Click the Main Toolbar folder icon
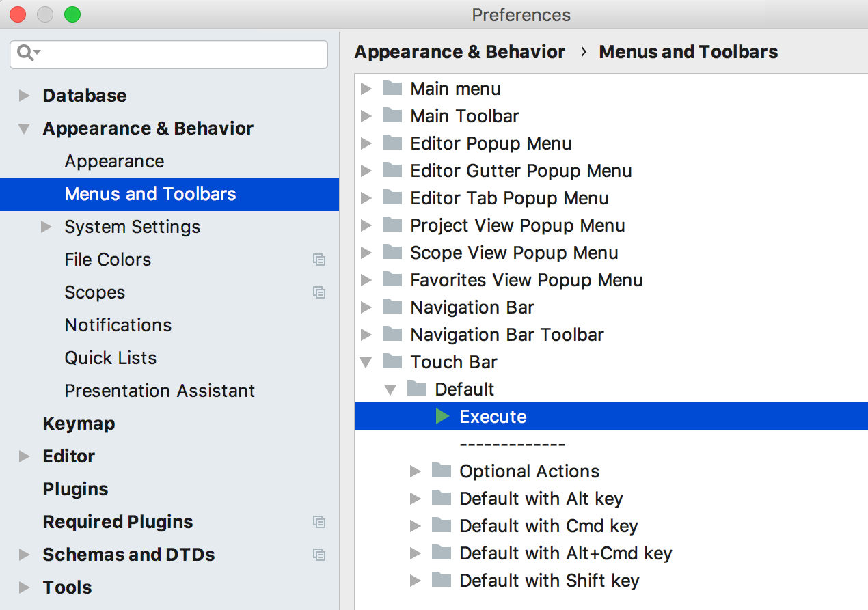 (392, 115)
